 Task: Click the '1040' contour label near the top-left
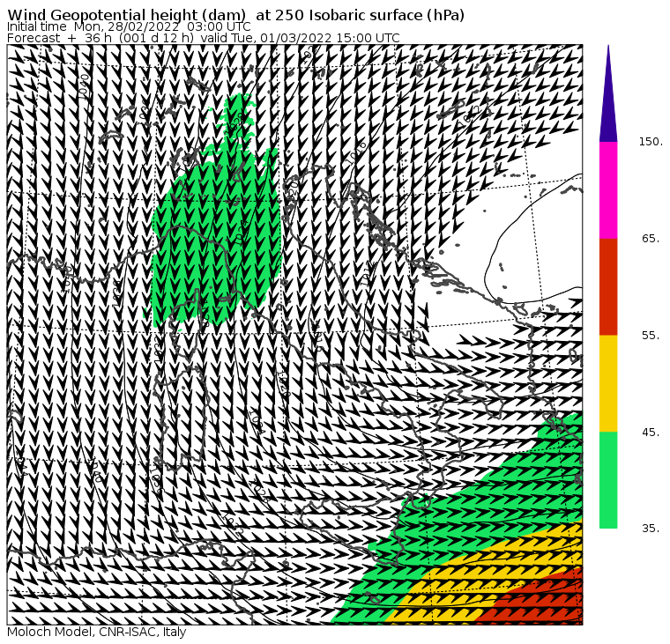(85, 85)
